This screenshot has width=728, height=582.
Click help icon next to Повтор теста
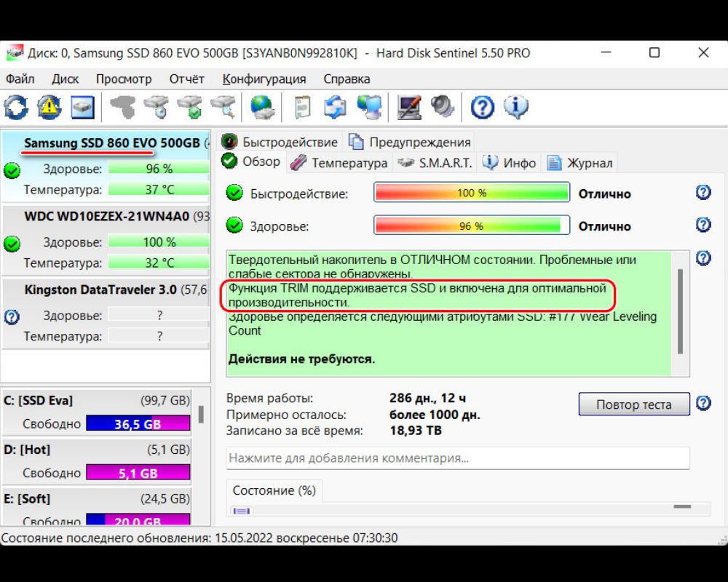coord(703,403)
